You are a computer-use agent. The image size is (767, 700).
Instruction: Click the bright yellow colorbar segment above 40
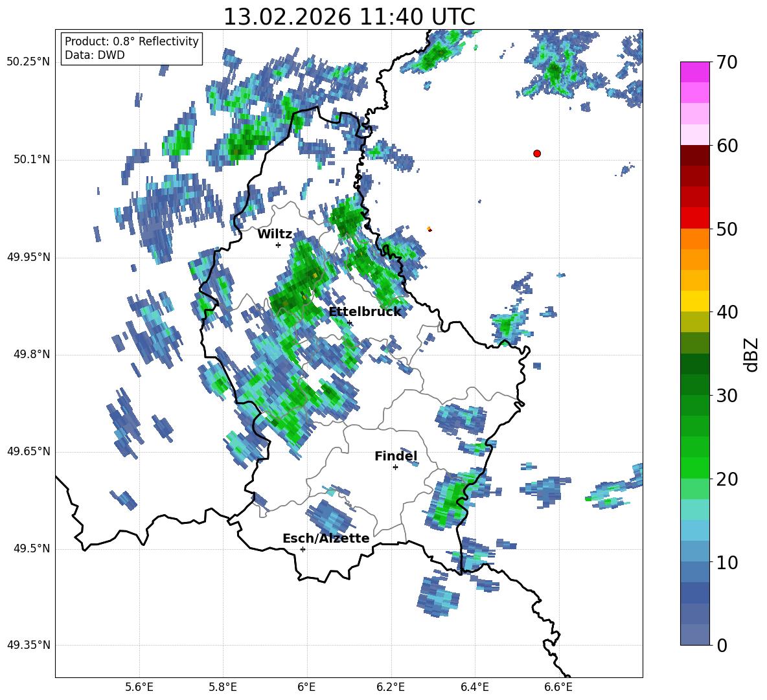(x=694, y=301)
